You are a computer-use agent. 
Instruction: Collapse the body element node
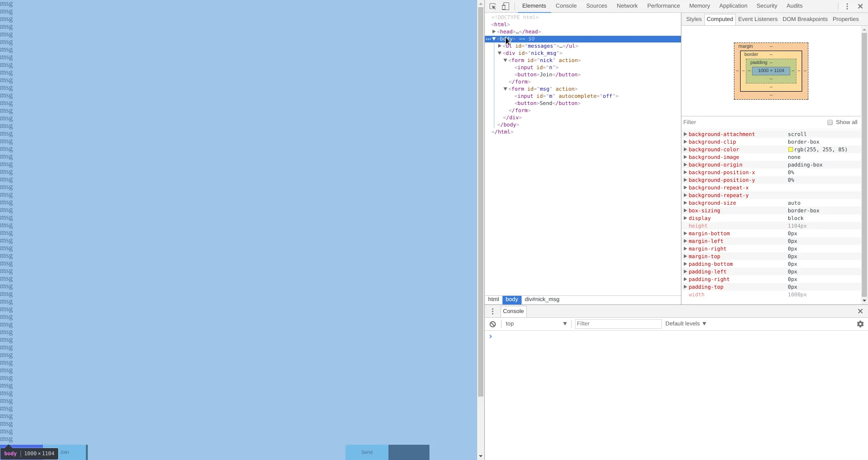494,39
